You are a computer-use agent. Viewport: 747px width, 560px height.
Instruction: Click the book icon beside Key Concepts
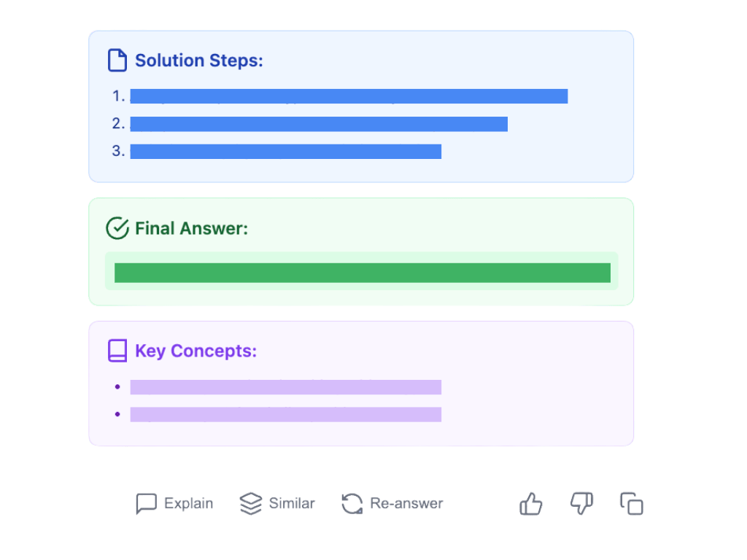click(x=117, y=351)
